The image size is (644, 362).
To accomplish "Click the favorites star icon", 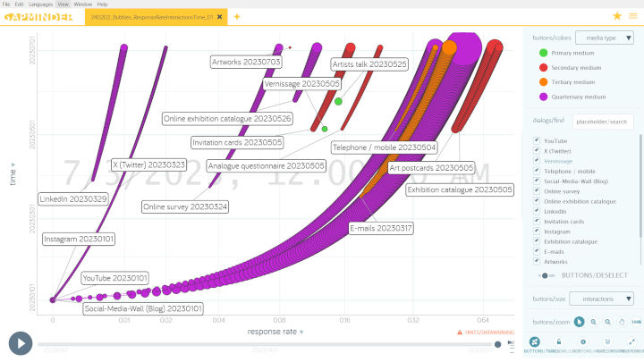I will (617, 16).
